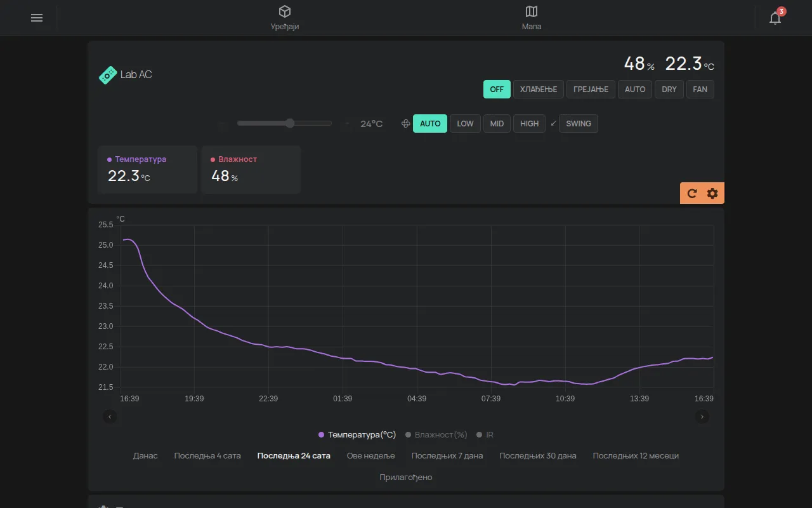Image resolution: width=812 pixels, height=508 pixels.
Task: Select the ГРЕЈАЊЕ heating mode
Action: [x=591, y=90]
